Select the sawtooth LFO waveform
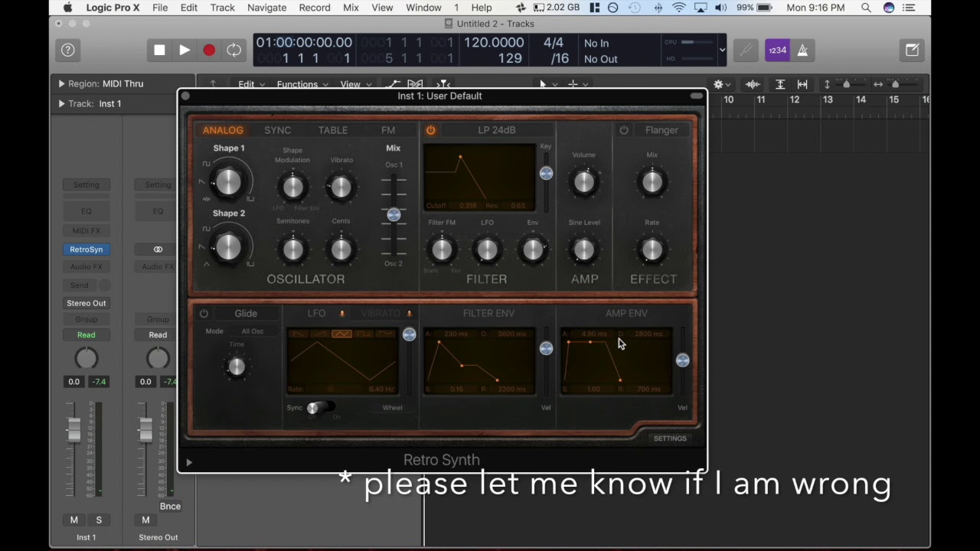980x551 pixels. click(x=299, y=334)
